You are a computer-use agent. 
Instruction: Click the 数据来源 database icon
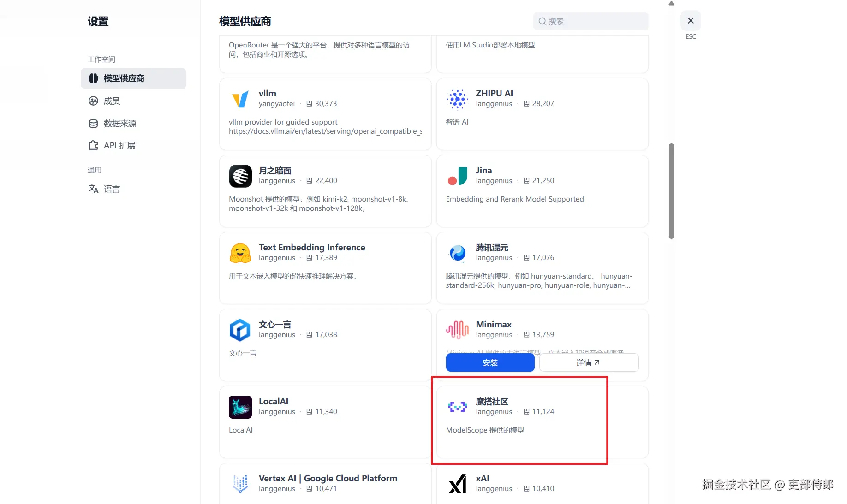(93, 124)
